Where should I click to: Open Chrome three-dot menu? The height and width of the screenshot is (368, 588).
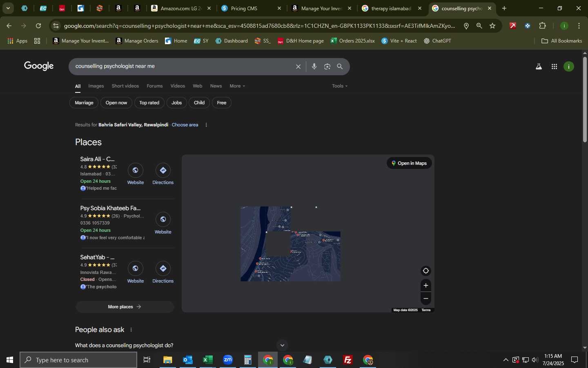pyautogui.click(x=579, y=26)
